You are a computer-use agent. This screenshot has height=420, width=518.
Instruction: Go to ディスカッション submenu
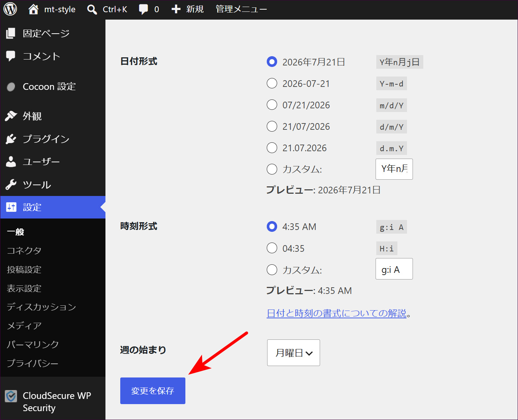click(x=41, y=307)
